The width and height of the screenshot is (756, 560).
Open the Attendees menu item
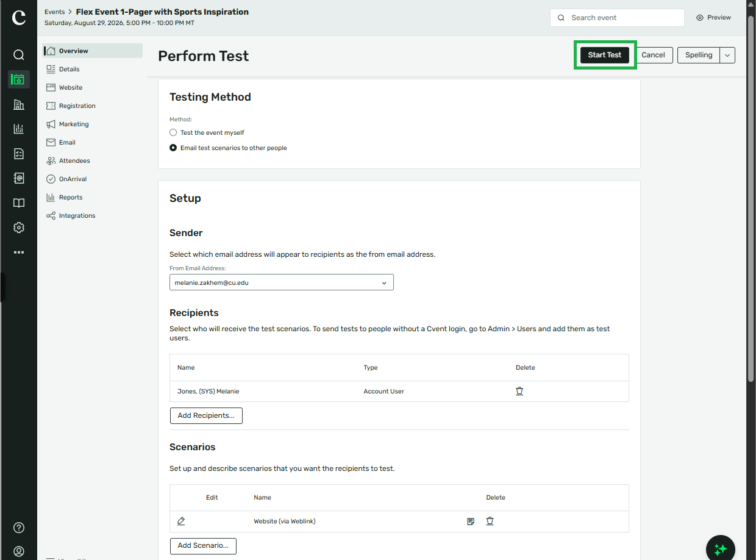(74, 160)
